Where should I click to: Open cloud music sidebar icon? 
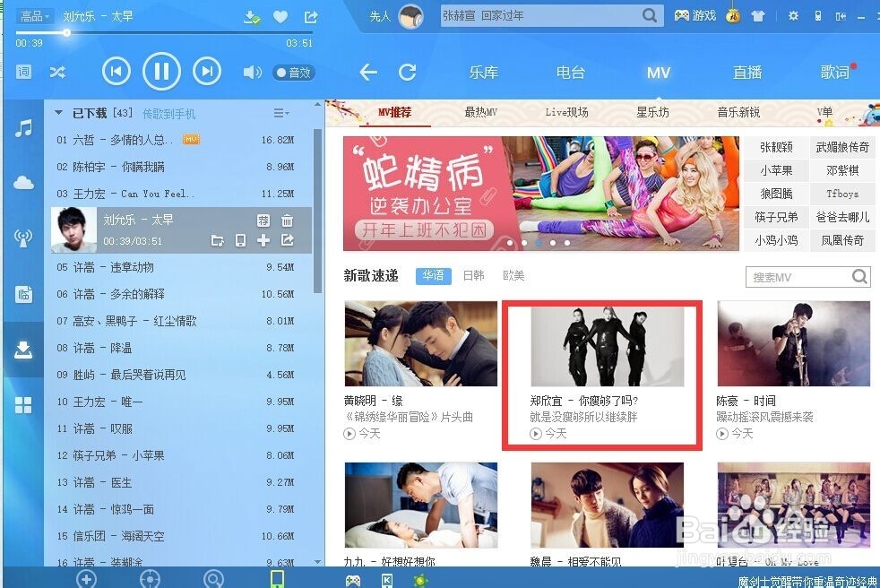pos(23,183)
